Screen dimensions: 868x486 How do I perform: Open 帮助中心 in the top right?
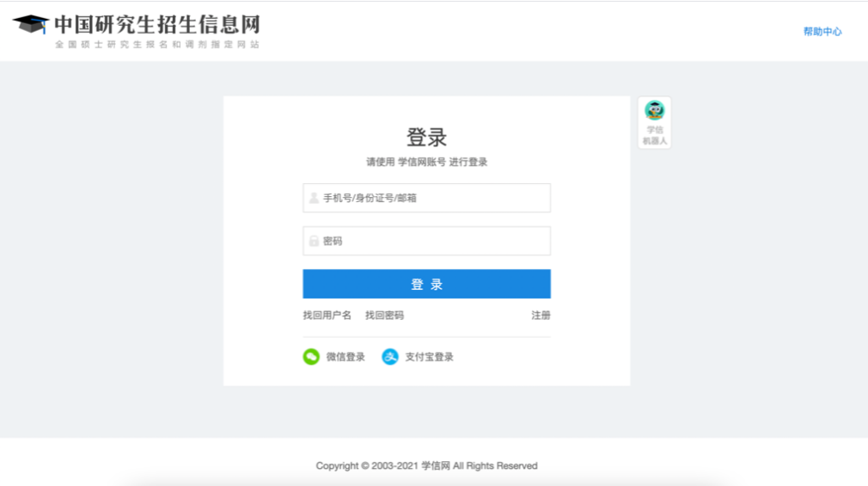click(x=822, y=32)
